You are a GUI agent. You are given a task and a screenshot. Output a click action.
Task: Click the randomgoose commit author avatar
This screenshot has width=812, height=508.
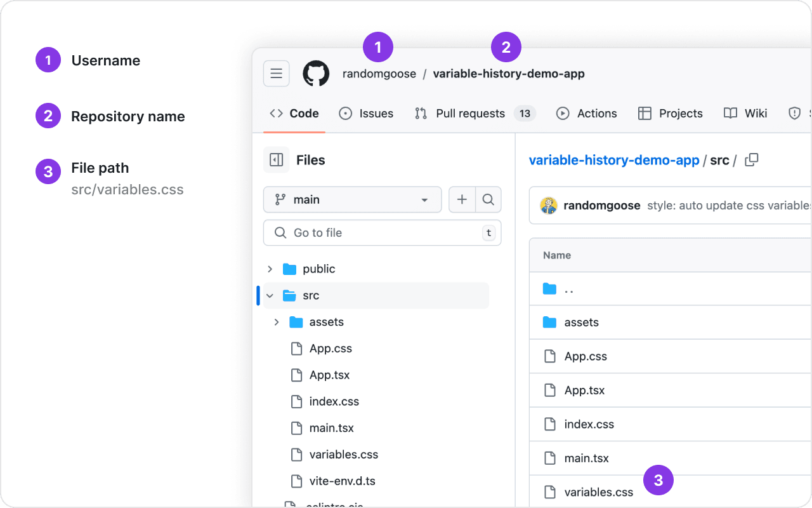click(x=549, y=206)
